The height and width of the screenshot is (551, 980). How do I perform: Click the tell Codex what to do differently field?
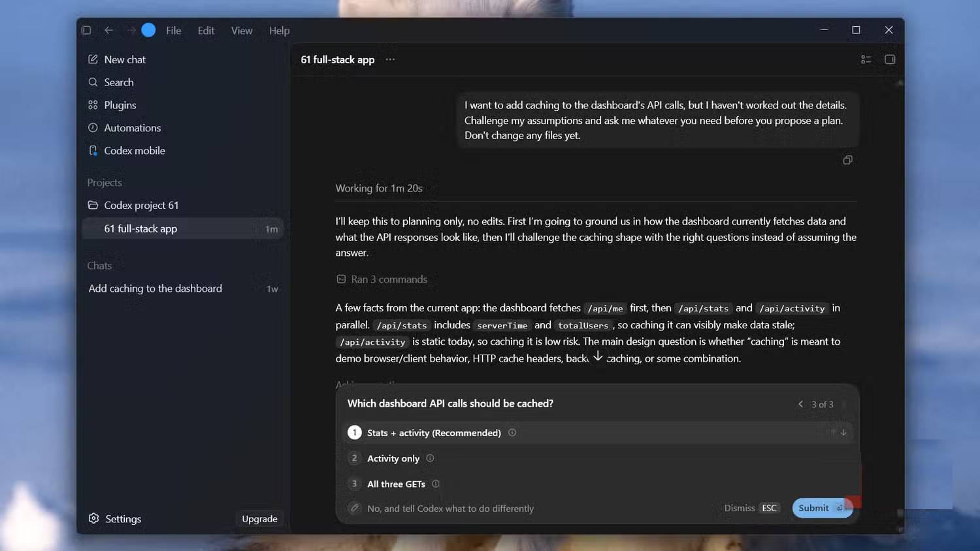coord(450,509)
